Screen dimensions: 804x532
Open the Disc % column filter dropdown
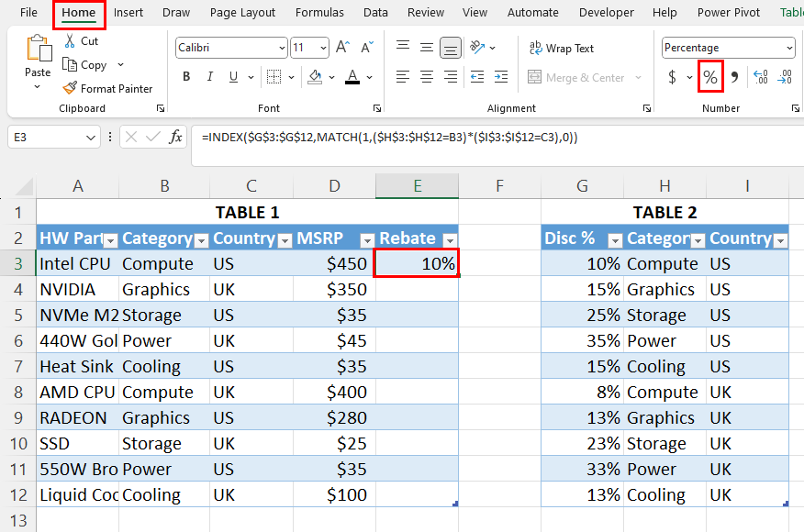615,240
